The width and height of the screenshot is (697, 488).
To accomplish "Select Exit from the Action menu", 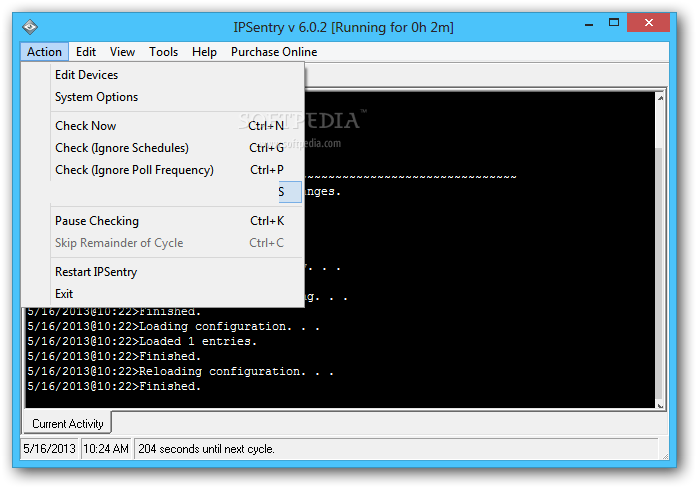I will [x=163, y=294].
